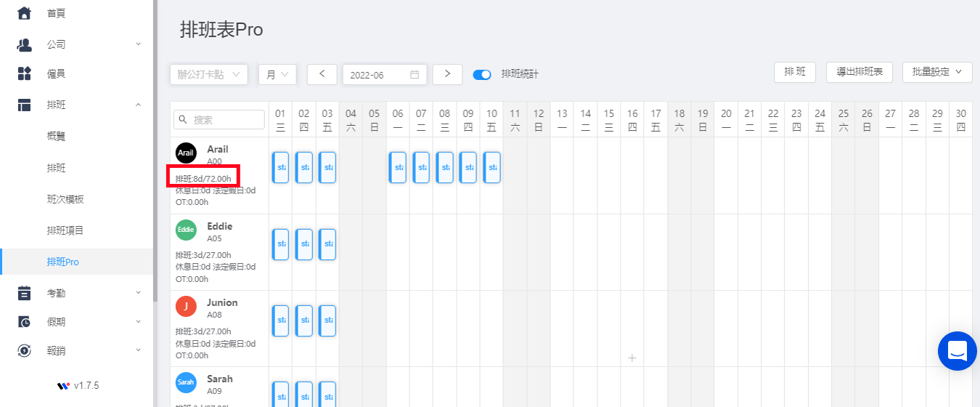Open the 辦公打卡點 location dropdown
The image size is (980, 407).
coord(209,74)
